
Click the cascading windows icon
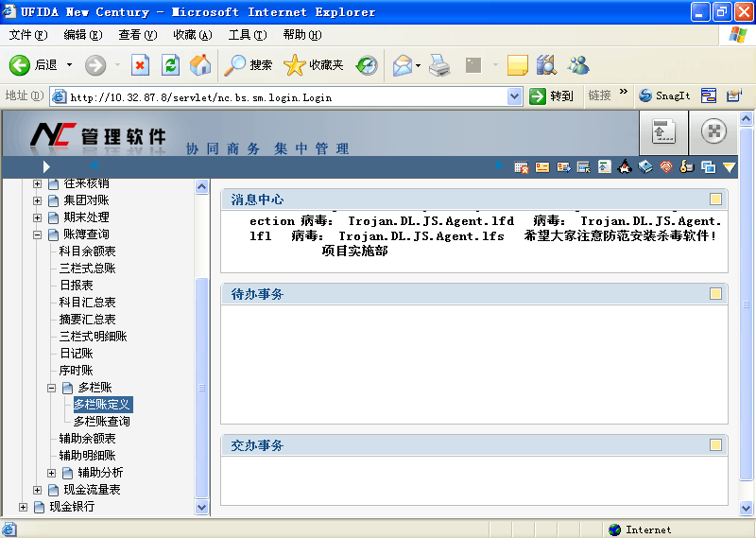pyautogui.click(x=708, y=167)
